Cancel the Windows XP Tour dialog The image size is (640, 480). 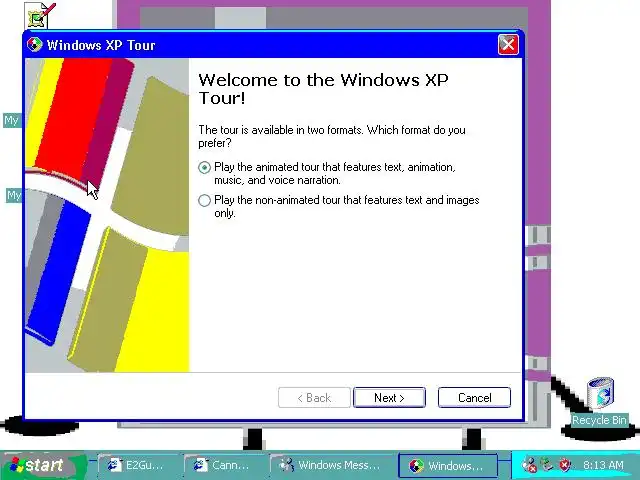[474, 398]
